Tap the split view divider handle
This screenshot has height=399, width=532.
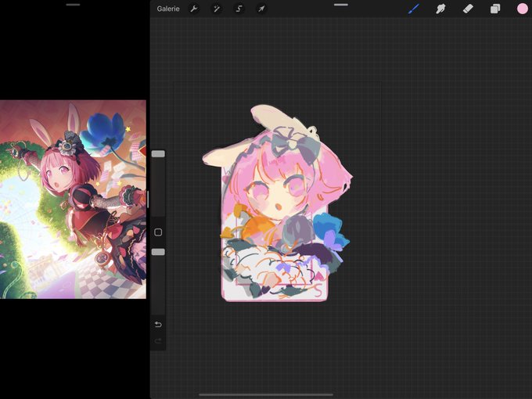point(148,199)
